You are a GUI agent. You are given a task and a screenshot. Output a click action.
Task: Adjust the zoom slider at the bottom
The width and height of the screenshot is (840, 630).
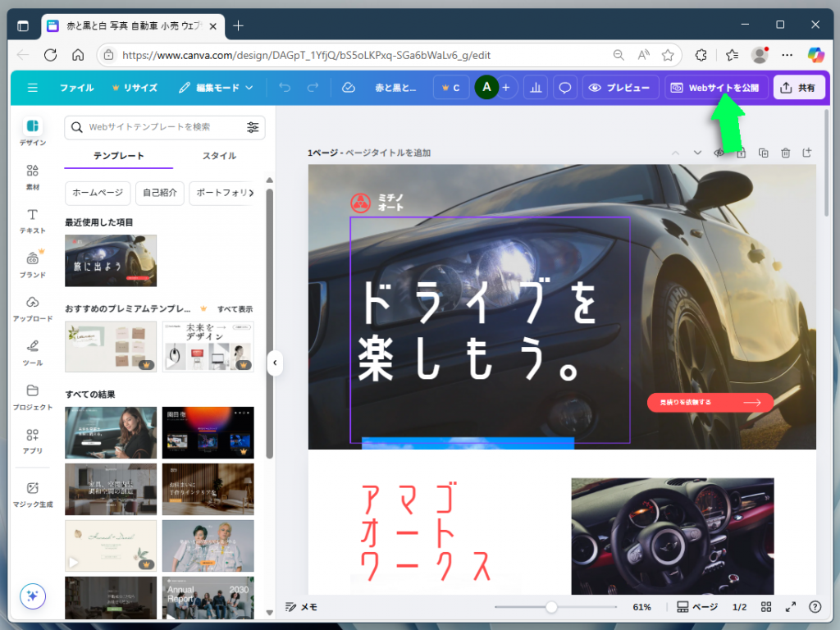[x=550, y=607]
